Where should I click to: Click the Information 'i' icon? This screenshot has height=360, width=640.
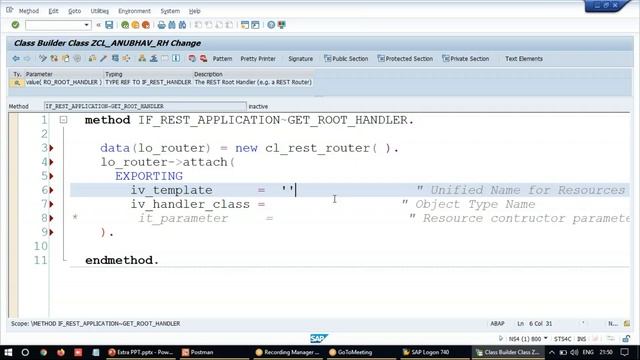coord(176,59)
